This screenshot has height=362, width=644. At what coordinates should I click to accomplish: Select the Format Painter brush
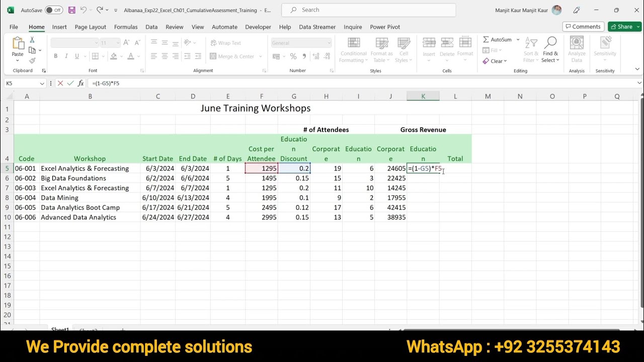pyautogui.click(x=32, y=60)
